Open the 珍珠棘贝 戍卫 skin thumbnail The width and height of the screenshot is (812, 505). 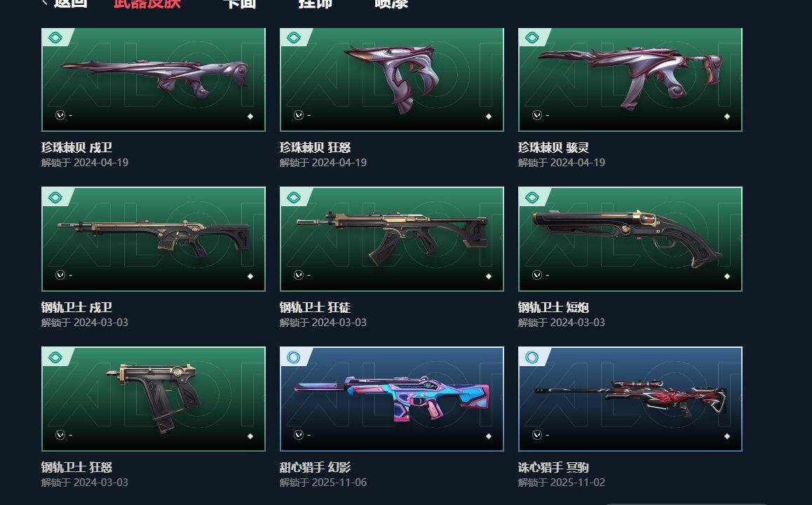click(x=154, y=80)
